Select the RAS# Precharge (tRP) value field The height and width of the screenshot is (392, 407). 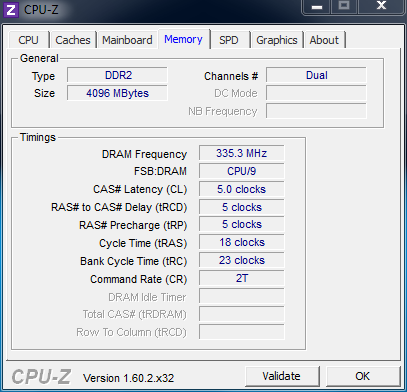[242, 224]
